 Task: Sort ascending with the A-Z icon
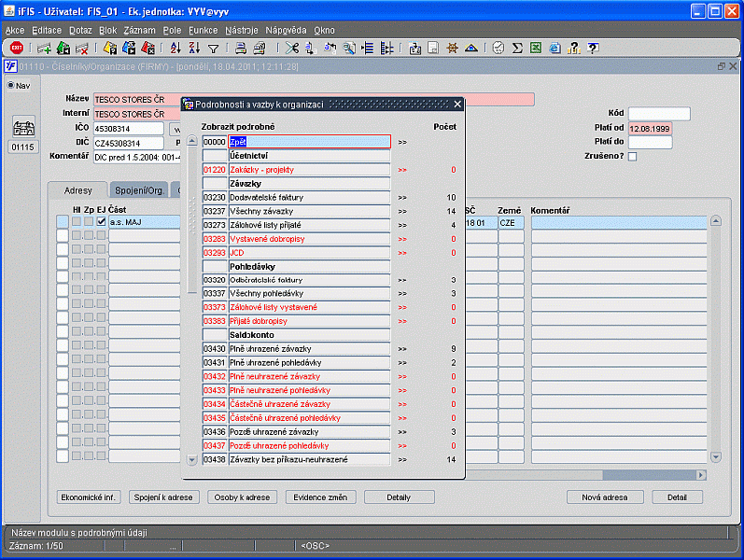[x=175, y=48]
